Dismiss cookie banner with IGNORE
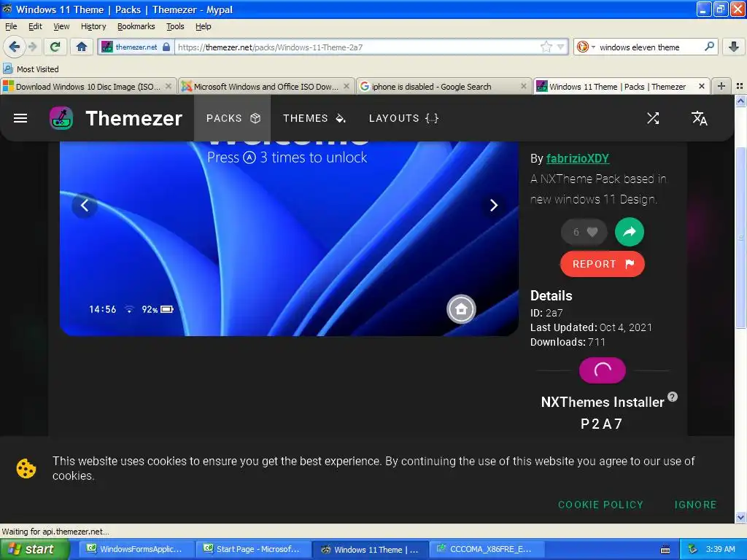Image resolution: width=747 pixels, height=560 pixels. click(695, 505)
